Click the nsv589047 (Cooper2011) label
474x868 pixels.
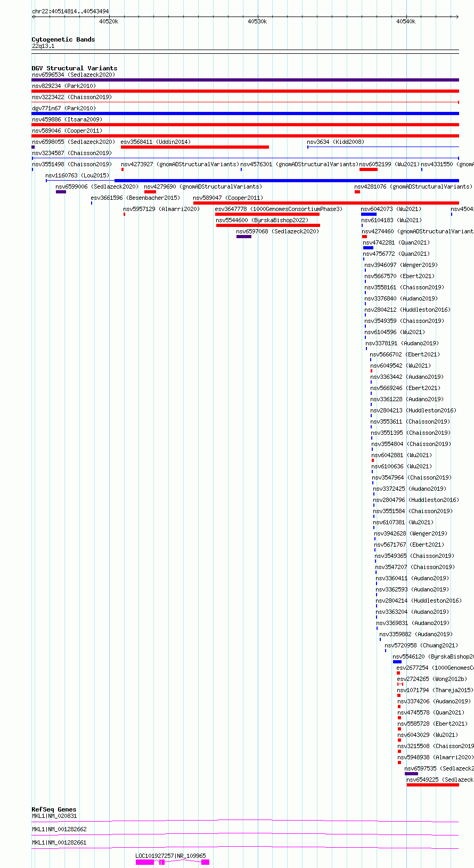click(228, 198)
